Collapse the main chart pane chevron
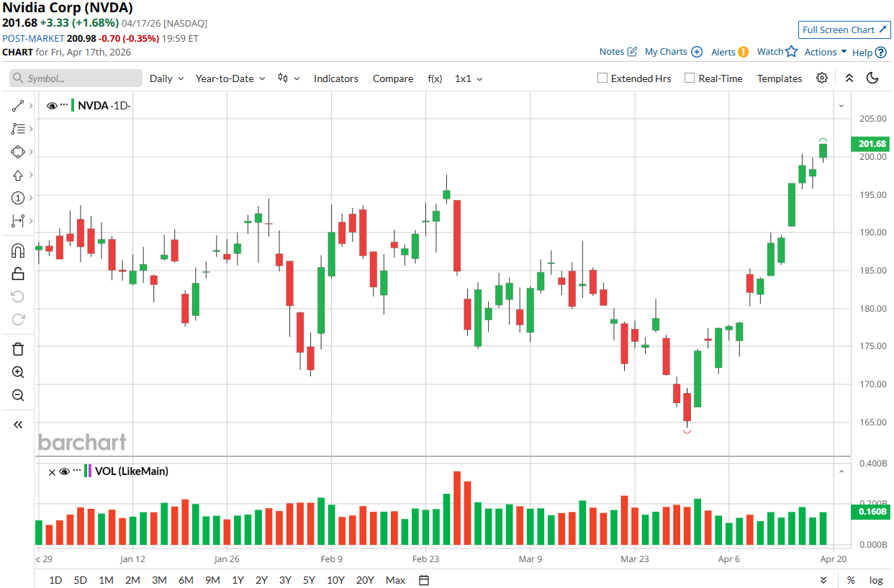Screen dimensions: 894x588 click(x=841, y=106)
